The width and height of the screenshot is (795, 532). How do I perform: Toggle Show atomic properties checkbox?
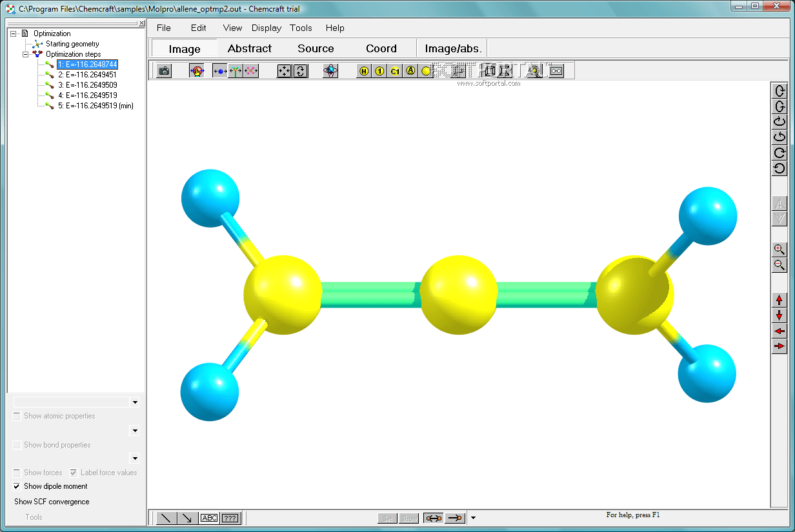click(x=17, y=416)
